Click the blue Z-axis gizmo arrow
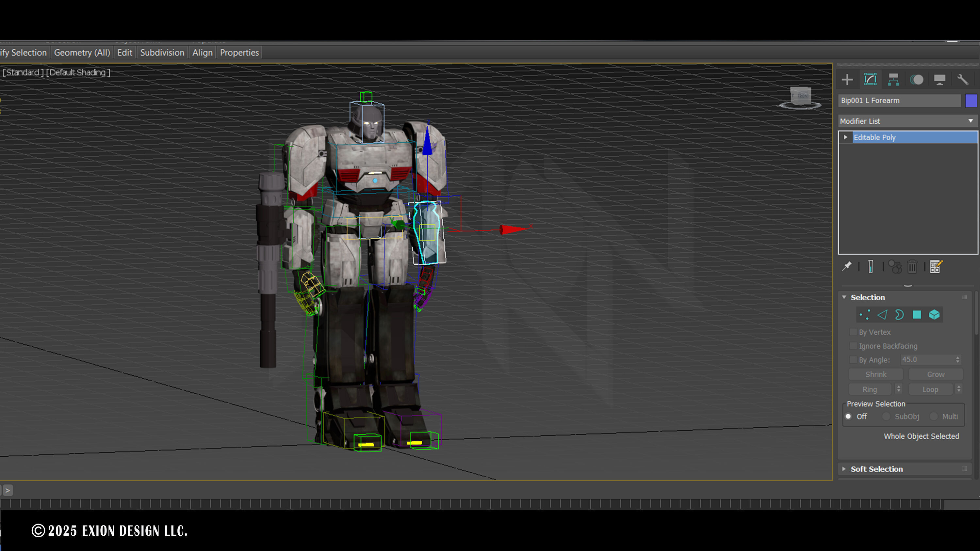Image resolution: width=980 pixels, height=551 pixels. point(428,141)
